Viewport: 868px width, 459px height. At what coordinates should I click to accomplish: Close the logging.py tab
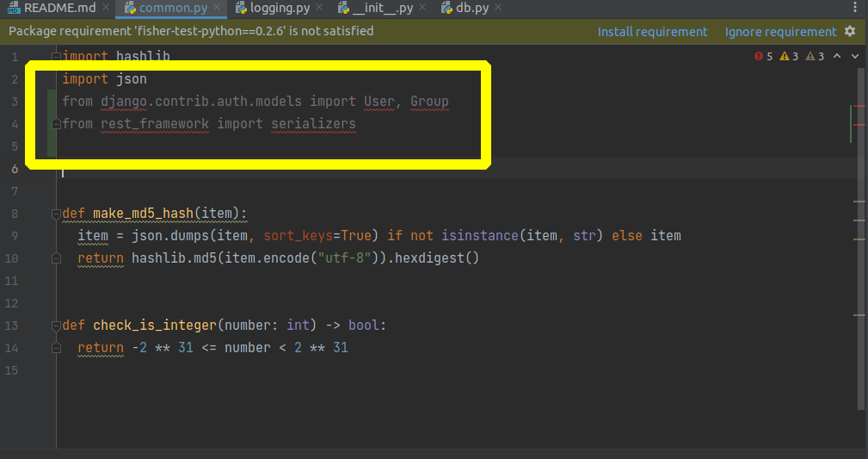[x=319, y=8]
